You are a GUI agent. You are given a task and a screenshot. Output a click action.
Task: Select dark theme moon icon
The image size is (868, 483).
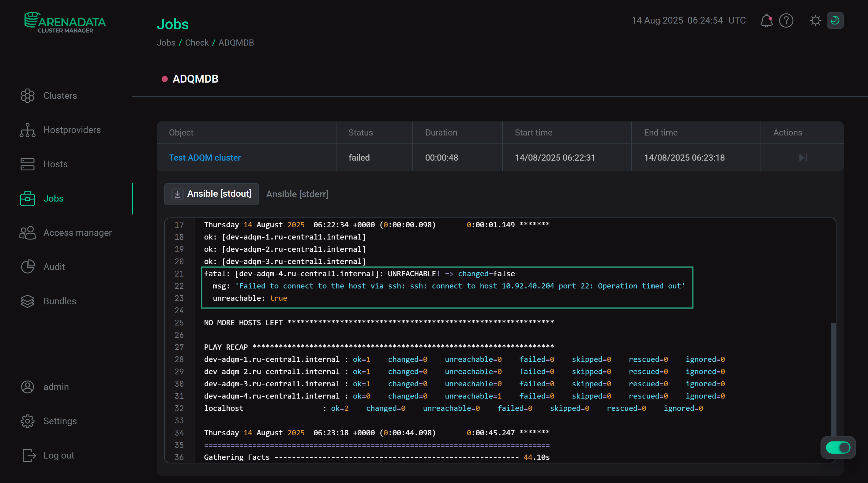(835, 20)
